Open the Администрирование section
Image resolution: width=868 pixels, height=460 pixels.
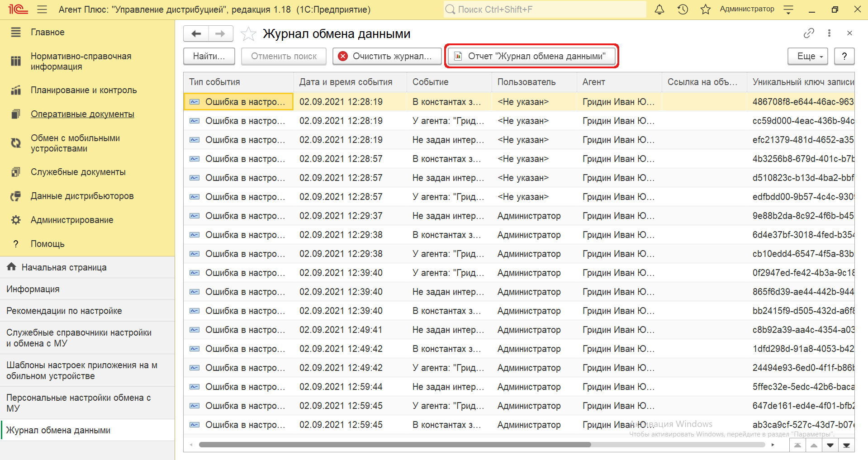(72, 220)
